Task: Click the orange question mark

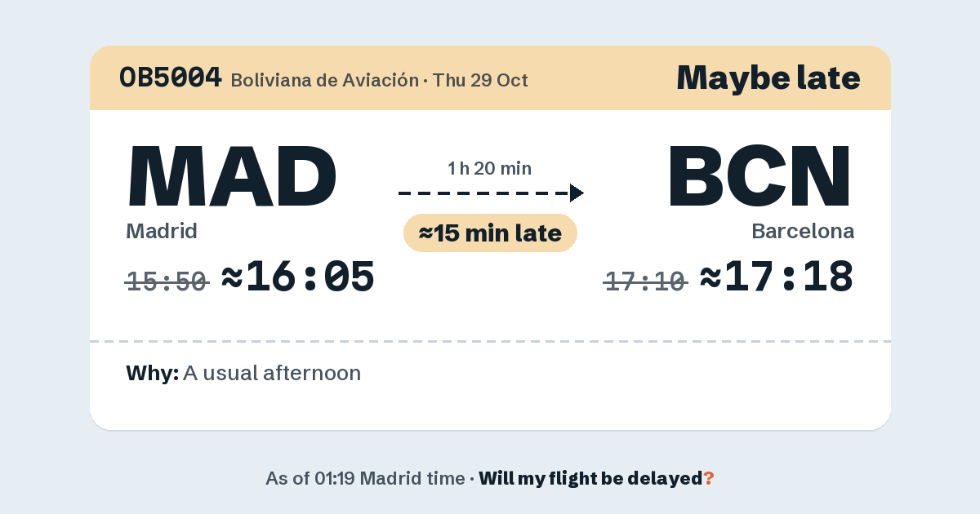Action: 709,479
